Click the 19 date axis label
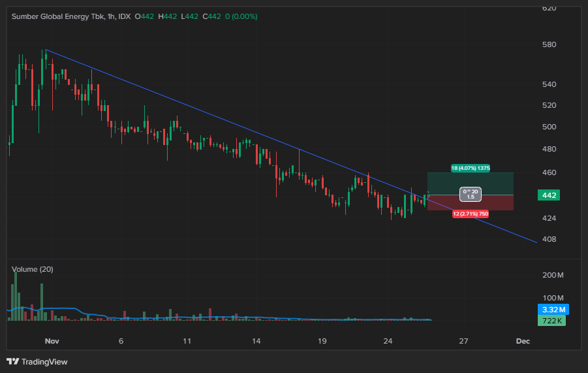The width and height of the screenshot is (588, 373). coord(322,341)
